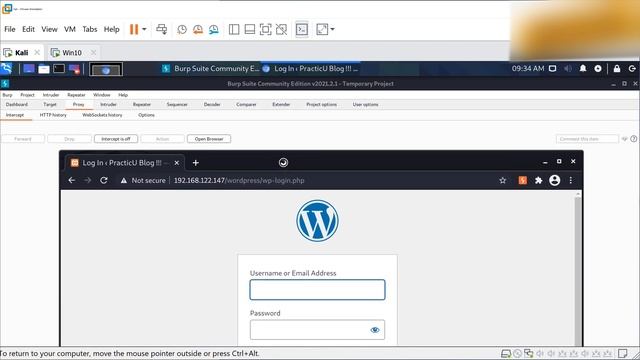Open the browser extensions puzzle icon
The height and width of the screenshot is (360, 640).
pos(538,180)
